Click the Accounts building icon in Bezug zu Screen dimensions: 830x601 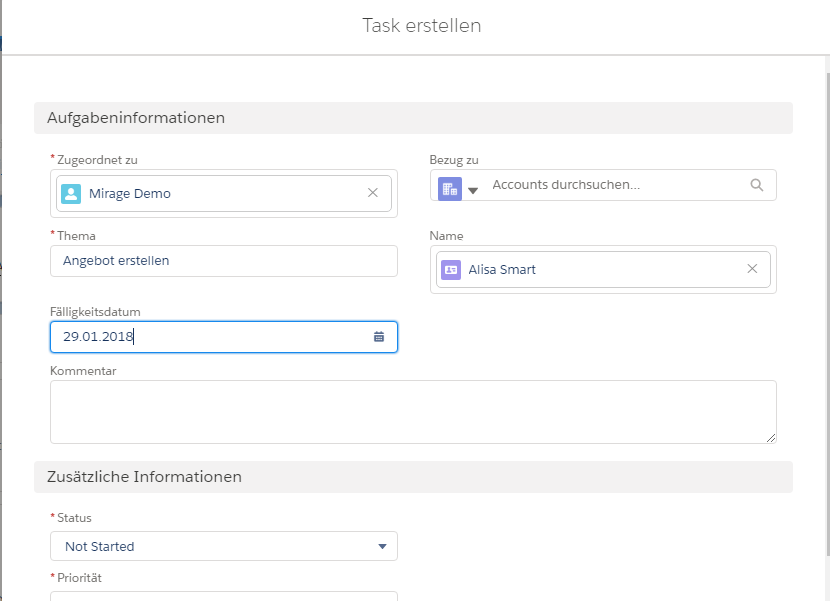450,189
